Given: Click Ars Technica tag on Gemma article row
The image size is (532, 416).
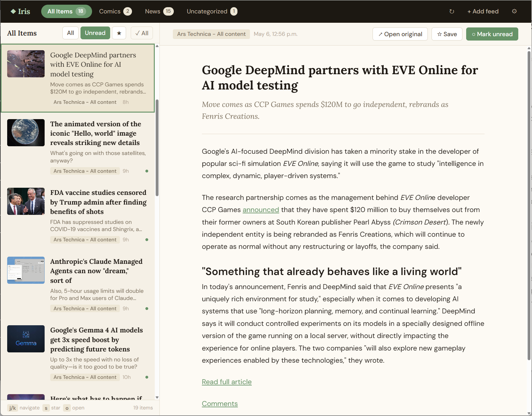Looking at the screenshot, I should click(85, 377).
